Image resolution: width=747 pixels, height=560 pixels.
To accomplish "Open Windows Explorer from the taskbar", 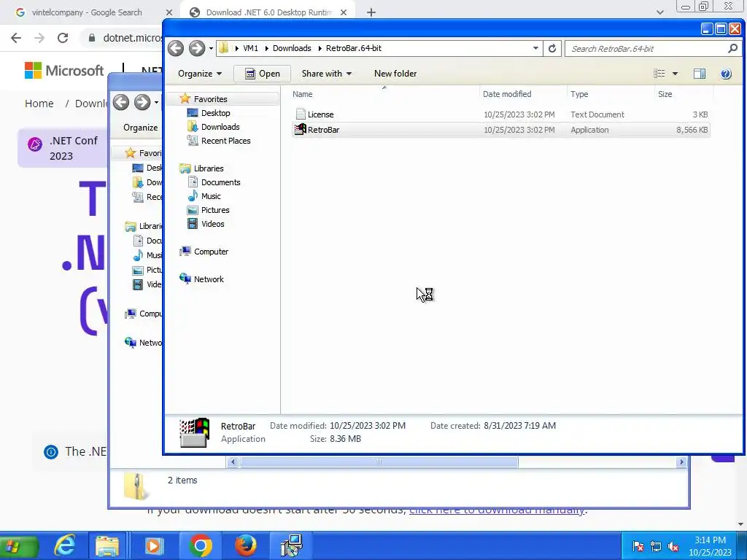I will (x=107, y=545).
